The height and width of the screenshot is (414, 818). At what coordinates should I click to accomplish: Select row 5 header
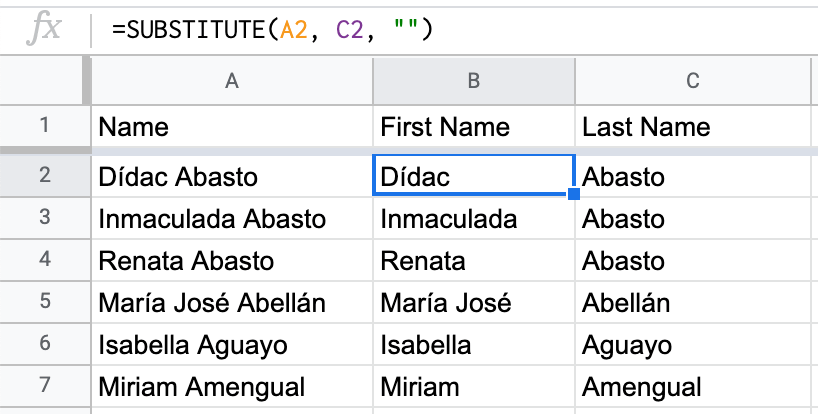[44, 303]
